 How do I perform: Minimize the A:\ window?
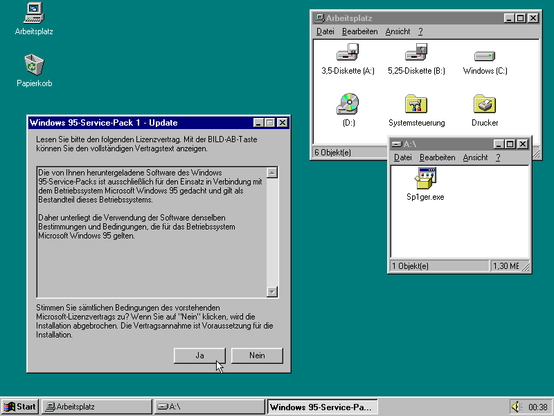[499, 144]
